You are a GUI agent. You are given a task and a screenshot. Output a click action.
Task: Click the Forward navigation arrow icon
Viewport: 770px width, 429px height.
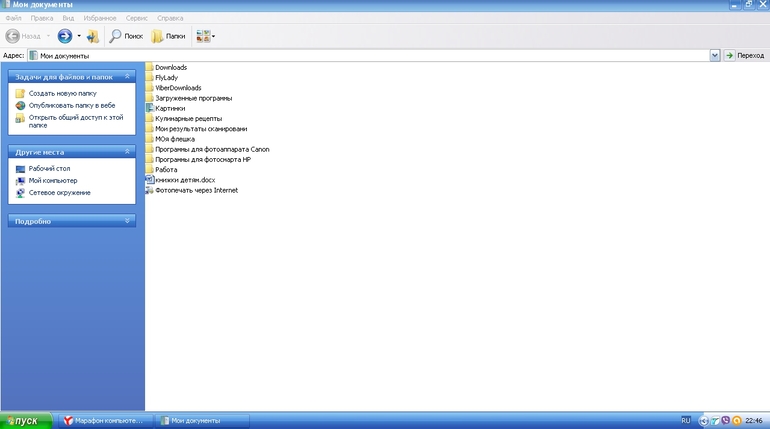pos(65,36)
